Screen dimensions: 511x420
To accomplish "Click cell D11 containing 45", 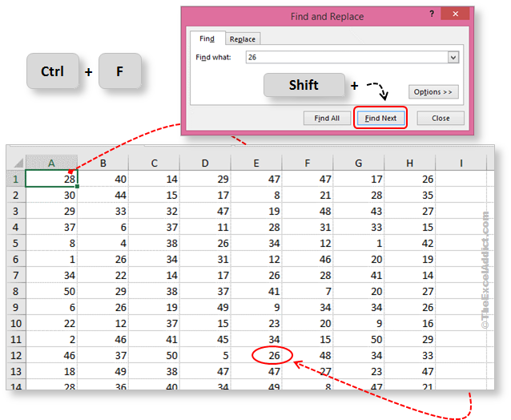I will [205, 339].
